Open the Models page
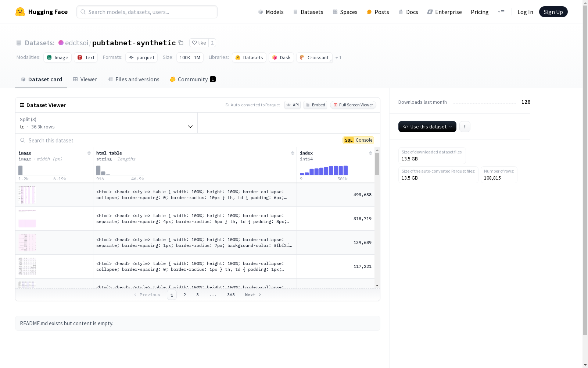 click(271, 12)
